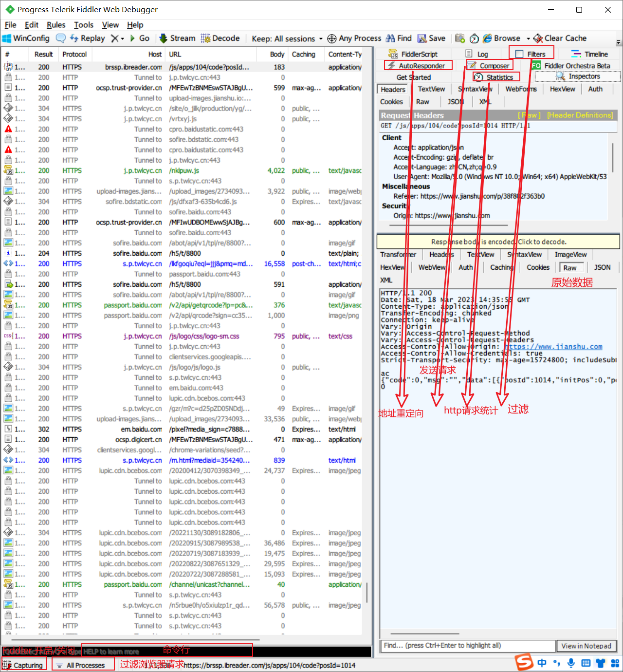Open All Processes filter in status bar
The height and width of the screenshot is (672, 623).
pos(81,665)
